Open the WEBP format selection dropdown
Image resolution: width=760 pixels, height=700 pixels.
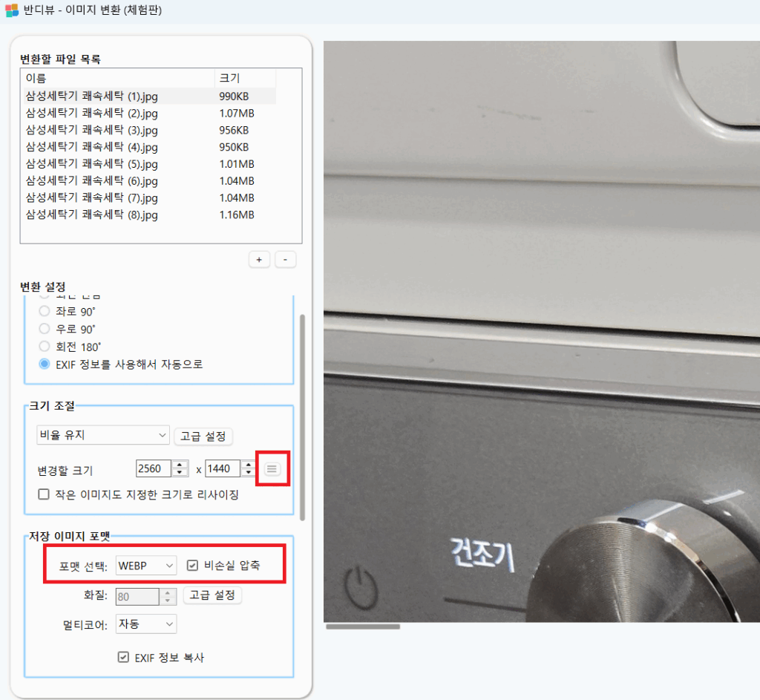145,565
